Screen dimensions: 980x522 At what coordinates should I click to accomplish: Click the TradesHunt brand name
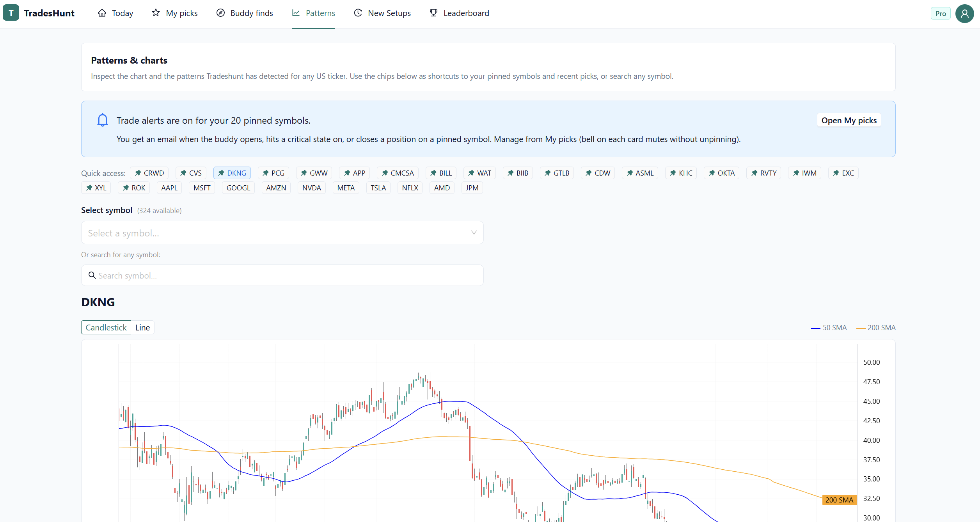49,13
